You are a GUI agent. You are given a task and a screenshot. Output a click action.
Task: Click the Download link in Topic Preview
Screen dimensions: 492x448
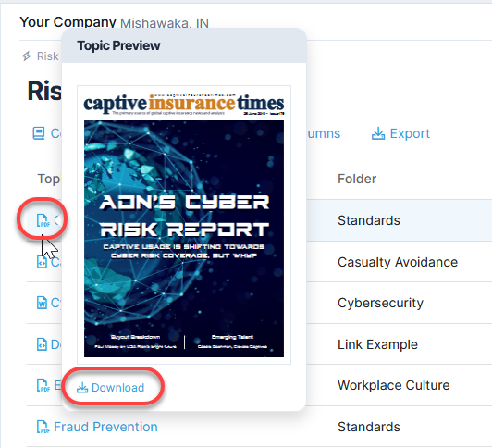click(x=110, y=388)
